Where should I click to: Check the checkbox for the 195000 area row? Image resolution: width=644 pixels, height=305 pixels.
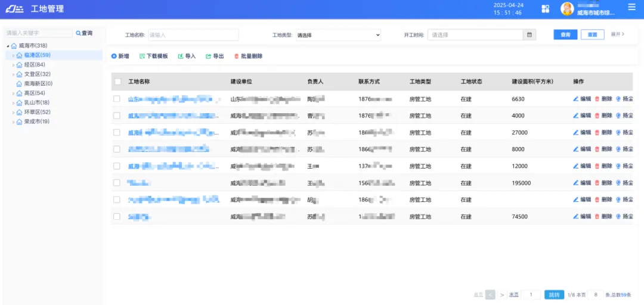click(117, 183)
